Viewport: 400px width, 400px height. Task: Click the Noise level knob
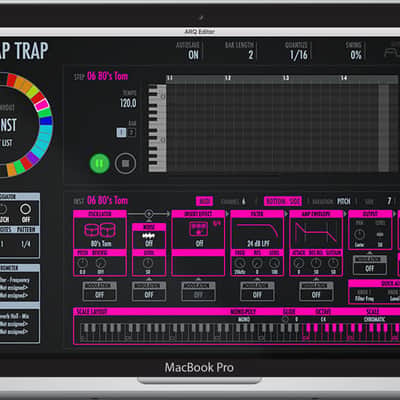click(x=148, y=264)
